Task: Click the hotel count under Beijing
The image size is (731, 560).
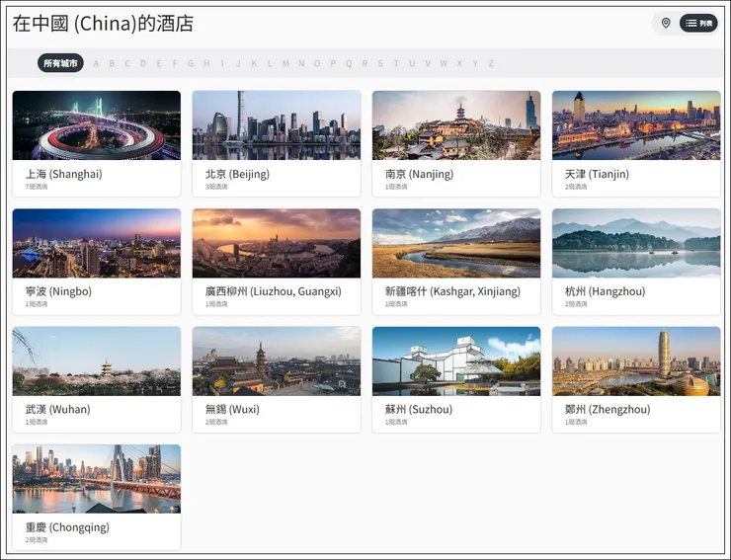Action: [216, 187]
